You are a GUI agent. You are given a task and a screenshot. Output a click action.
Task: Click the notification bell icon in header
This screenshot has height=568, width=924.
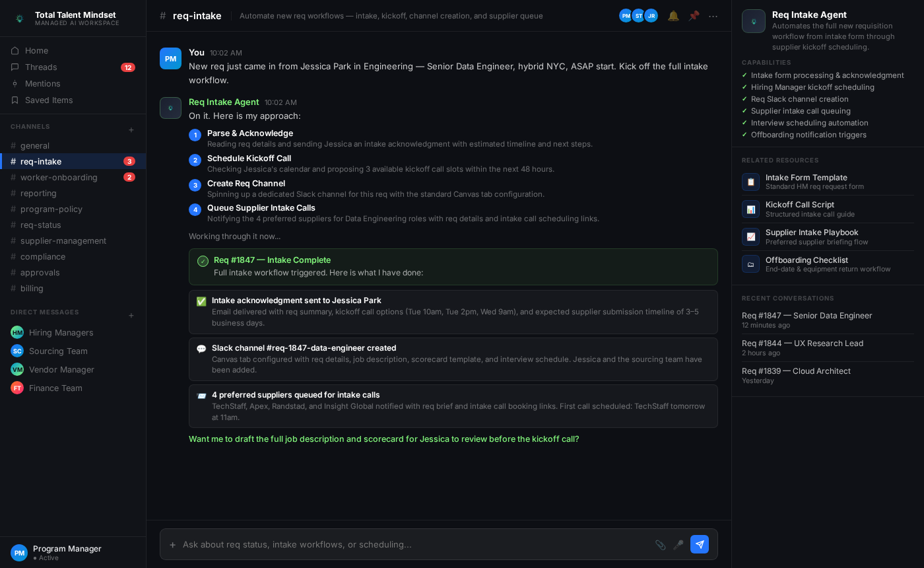pyautogui.click(x=673, y=16)
